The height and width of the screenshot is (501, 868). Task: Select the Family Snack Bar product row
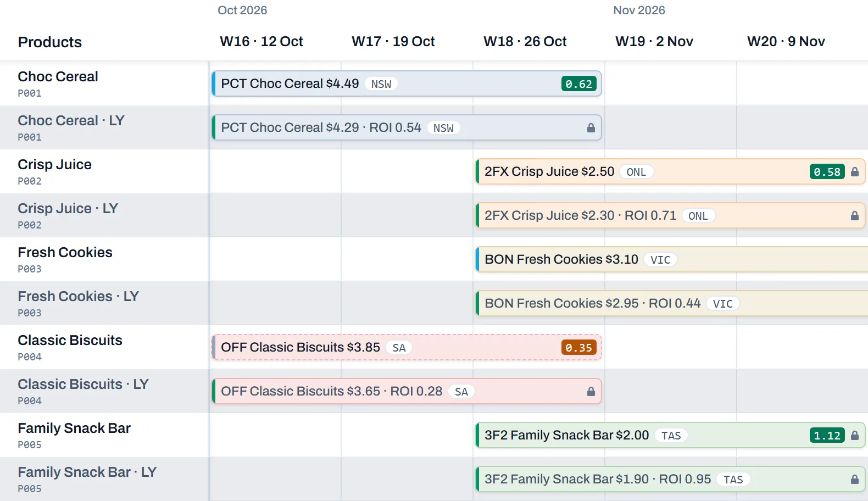pyautogui.click(x=104, y=435)
